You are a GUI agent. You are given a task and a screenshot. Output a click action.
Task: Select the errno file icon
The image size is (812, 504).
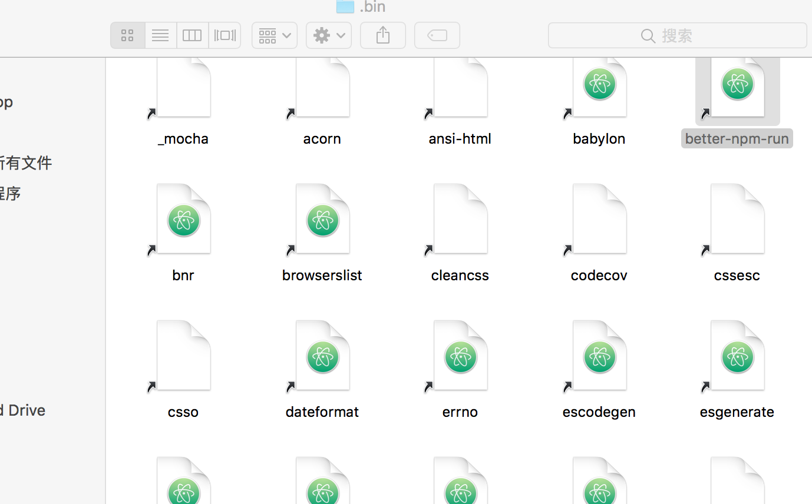coord(460,357)
